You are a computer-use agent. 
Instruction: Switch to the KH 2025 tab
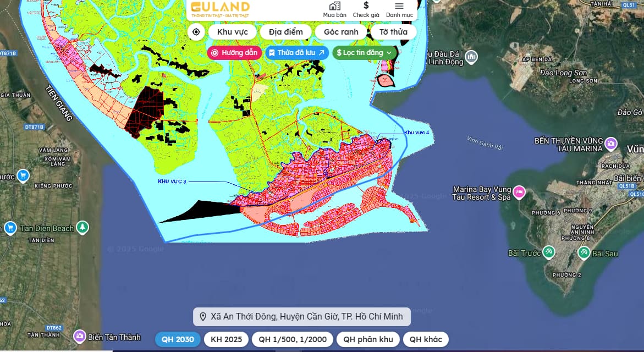coord(226,339)
